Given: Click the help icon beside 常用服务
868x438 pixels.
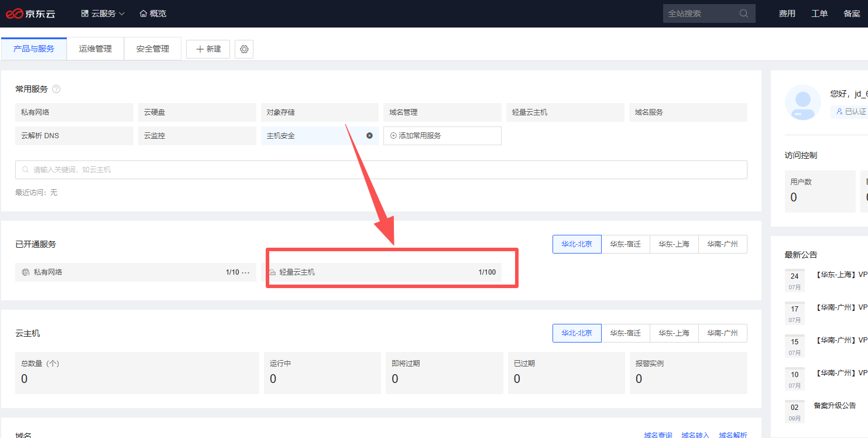Looking at the screenshot, I should pyautogui.click(x=56, y=89).
